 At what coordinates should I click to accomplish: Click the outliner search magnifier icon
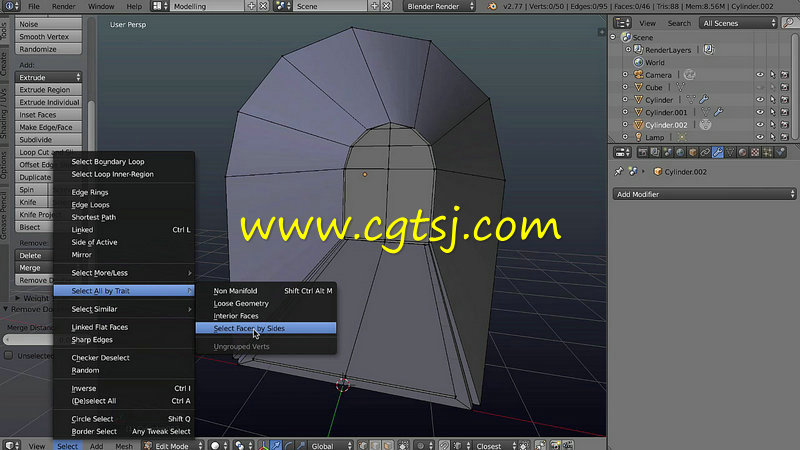point(789,22)
